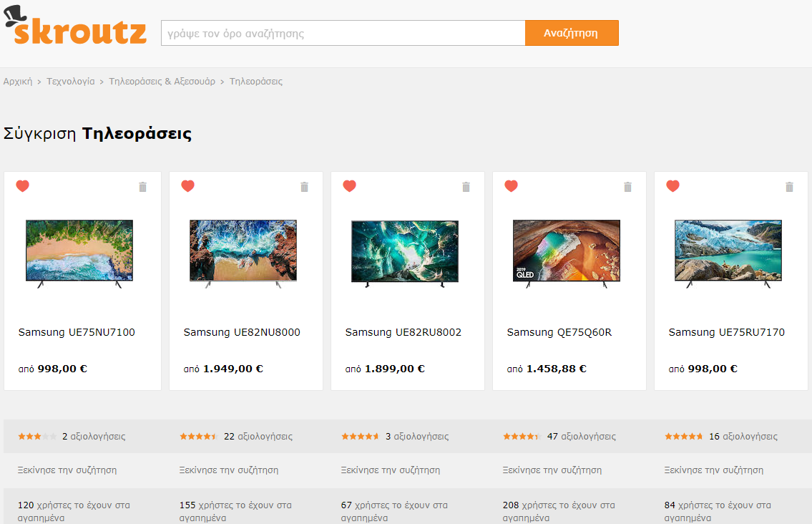Toggle favorite heart on Samsung UE82RU8002
Screen dimensions: 812x524
tap(349, 186)
